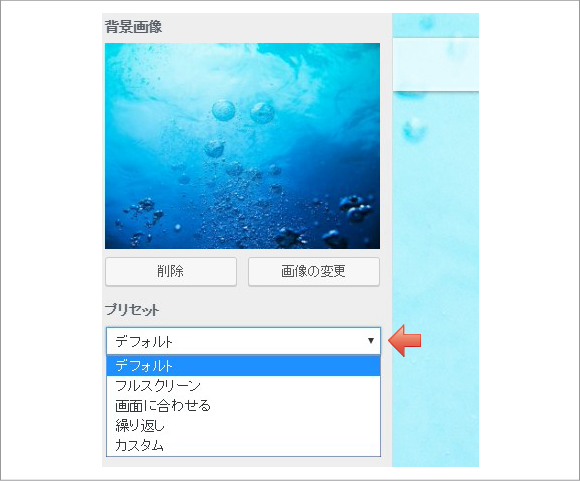The image size is (580, 481).
Task: Click the プリセット label above the dropdown
Action: [132, 310]
